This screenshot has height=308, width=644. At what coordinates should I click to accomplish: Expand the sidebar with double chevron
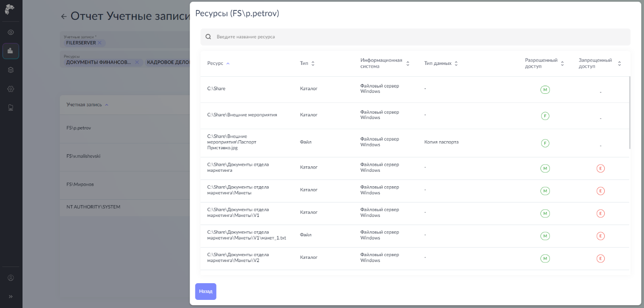pos(11,296)
